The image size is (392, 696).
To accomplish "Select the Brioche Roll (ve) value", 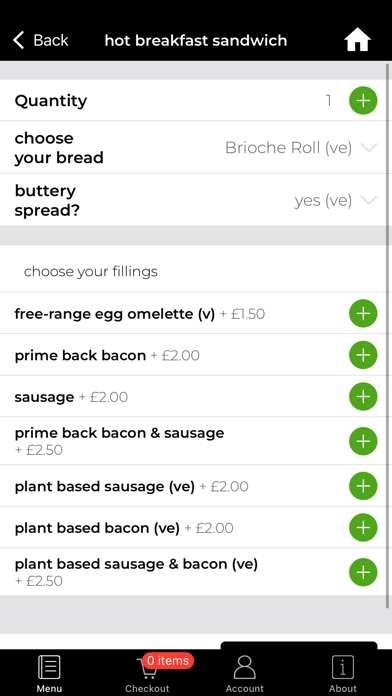I will [289, 148].
